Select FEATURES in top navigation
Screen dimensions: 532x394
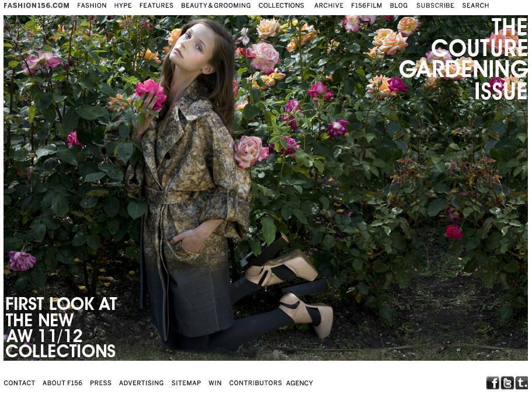(157, 5)
